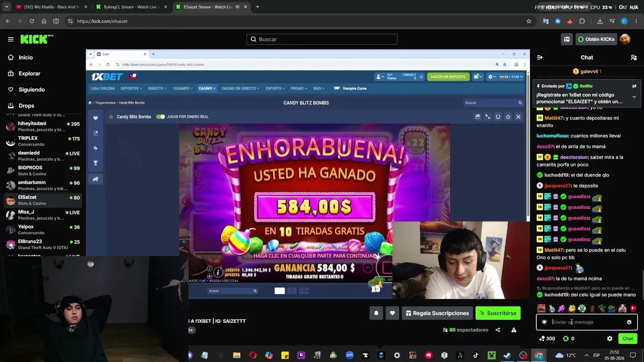
Task: Open TikTok from the taskbar
Action: tap(475, 355)
